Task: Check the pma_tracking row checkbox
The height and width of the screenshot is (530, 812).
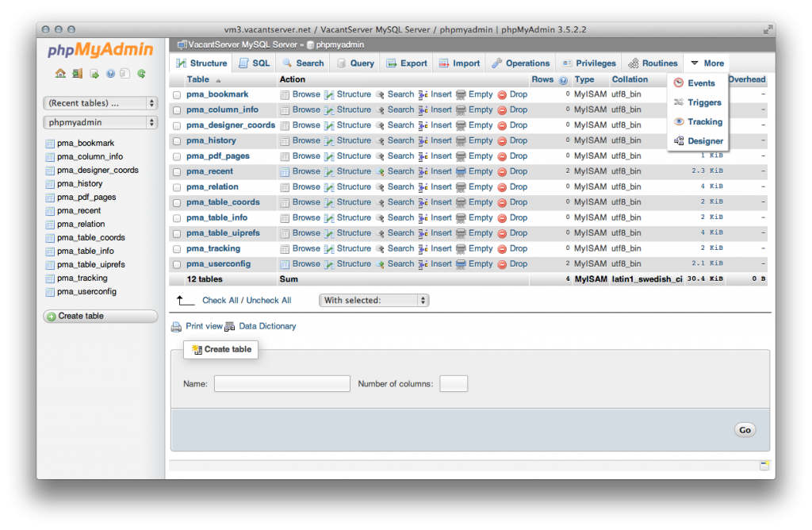Action: pyautogui.click(x=176, y=248)
